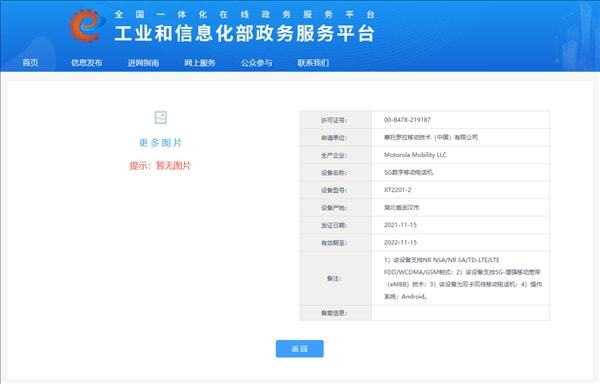This screenshot has width=600, height=384.
Task: Open the 信息发布 menu item
Action: pyautogui.click(x=87, y=63)
